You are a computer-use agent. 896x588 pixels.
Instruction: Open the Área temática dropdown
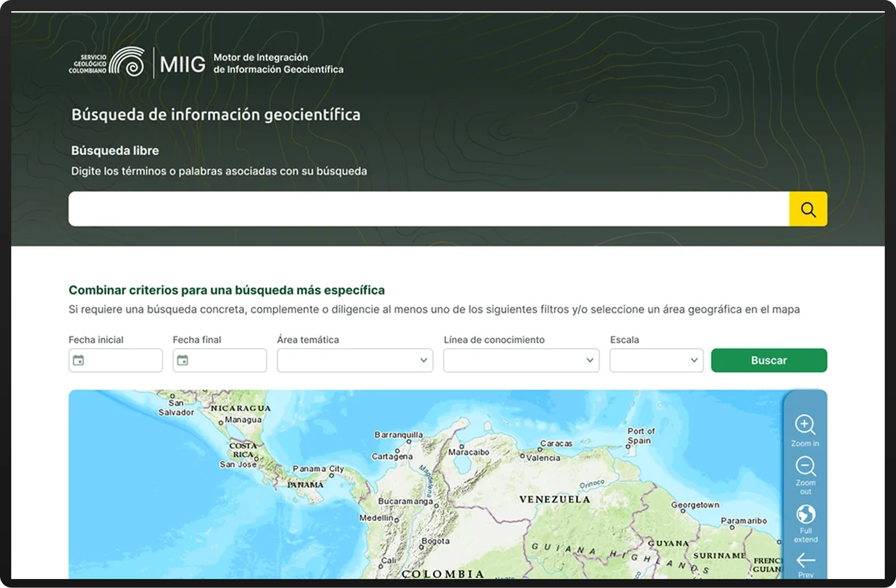coord(355,360)
